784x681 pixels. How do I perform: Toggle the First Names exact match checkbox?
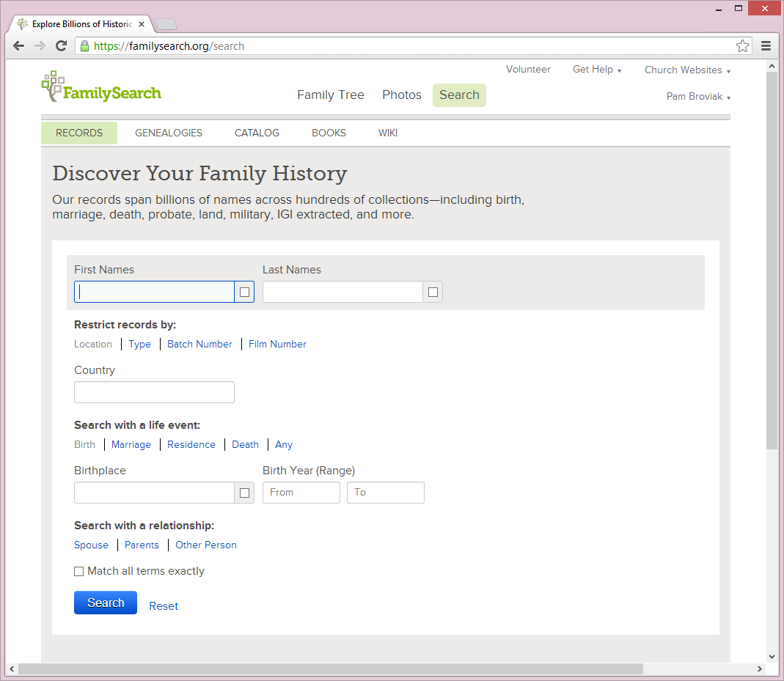tap(244, 292)
